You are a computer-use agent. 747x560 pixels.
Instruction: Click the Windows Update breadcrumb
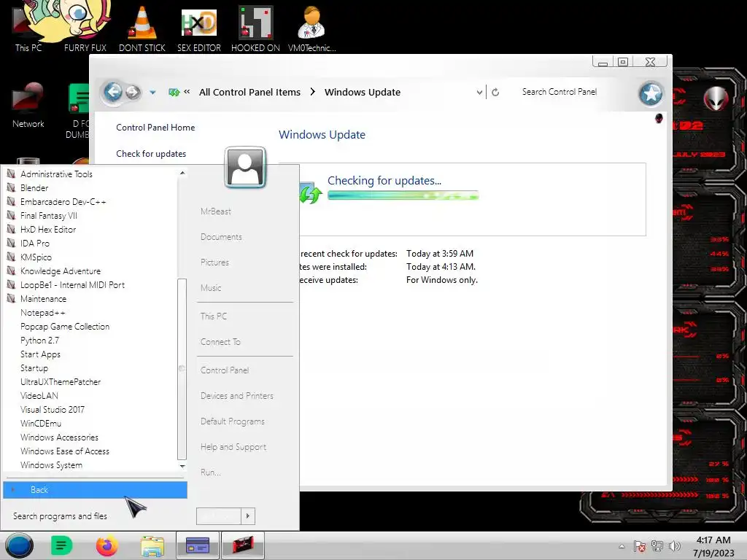point(363,93)
